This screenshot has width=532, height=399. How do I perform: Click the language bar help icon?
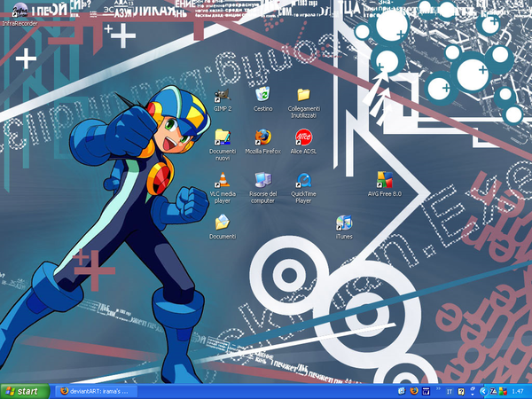(461, 392)
